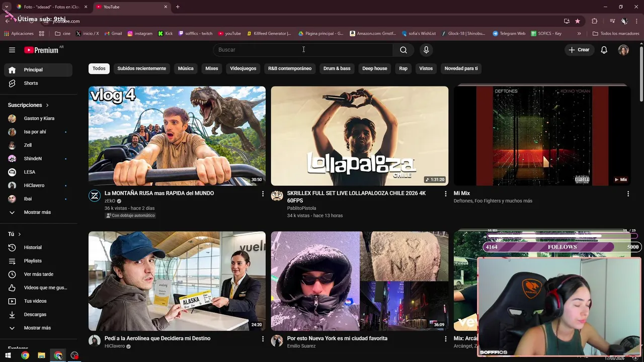The width and height of the screenshot is (644, 362).
Task: Open the Telegram Web bookmark
Action: 509,34
